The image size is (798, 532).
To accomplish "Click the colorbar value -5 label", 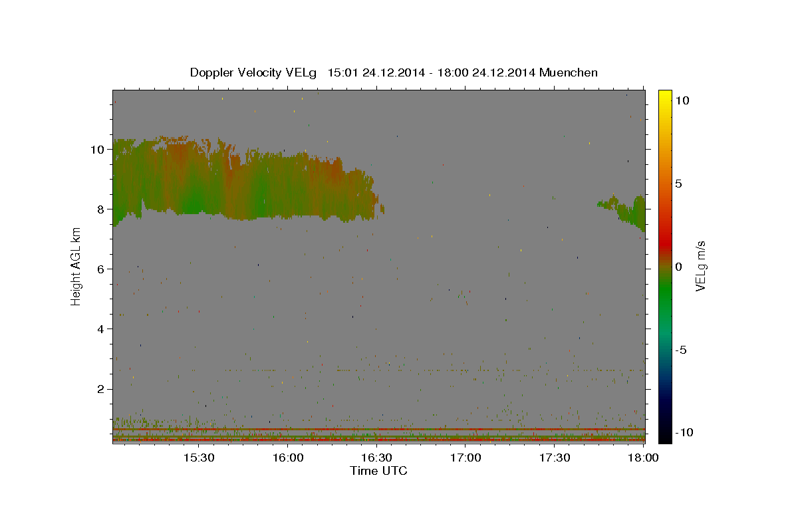I will coord(682,350).
